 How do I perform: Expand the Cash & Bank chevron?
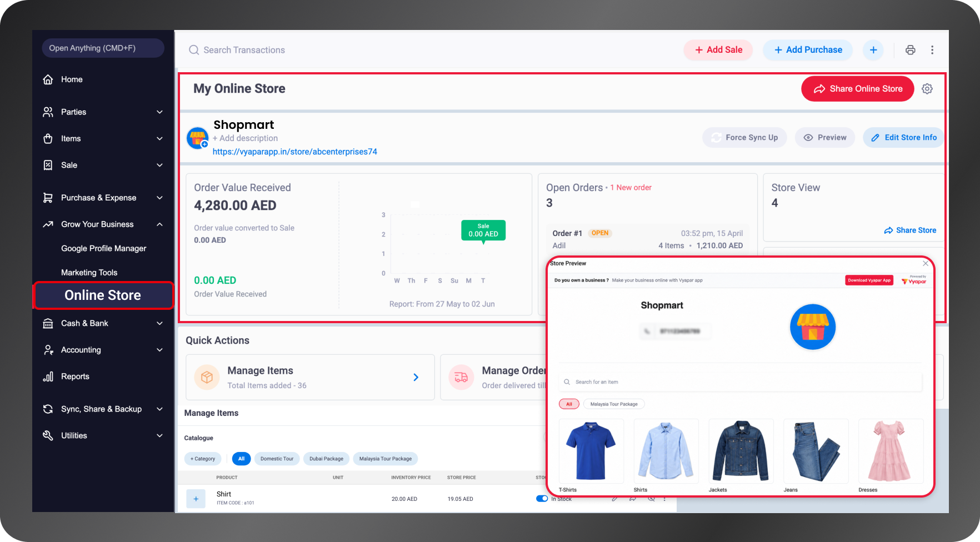pos(159,323)
